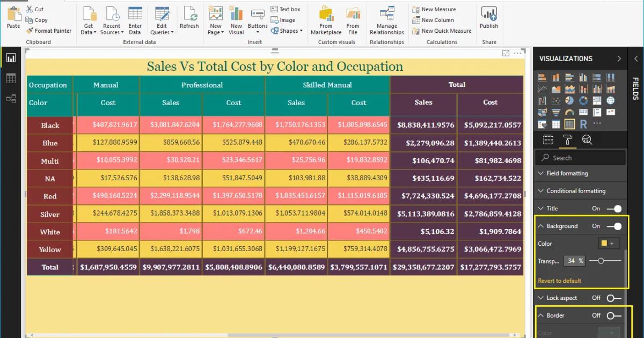
Task: Select the R script visual icon
Action: point(583,124)
